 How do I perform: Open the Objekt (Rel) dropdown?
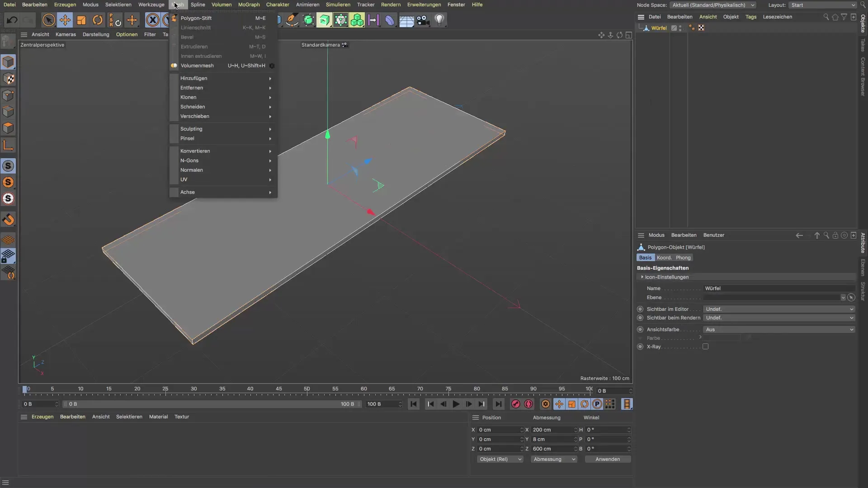500,459
